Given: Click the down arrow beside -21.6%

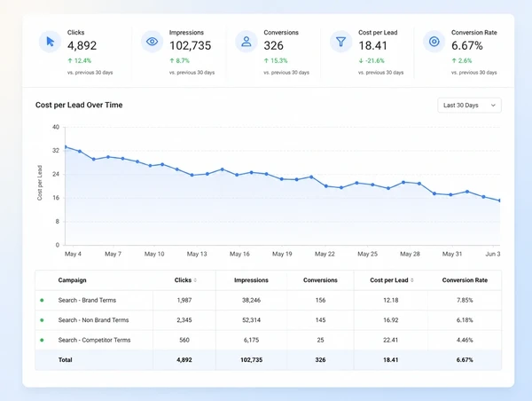Looking at the screenshot, I should pos(361,61).
